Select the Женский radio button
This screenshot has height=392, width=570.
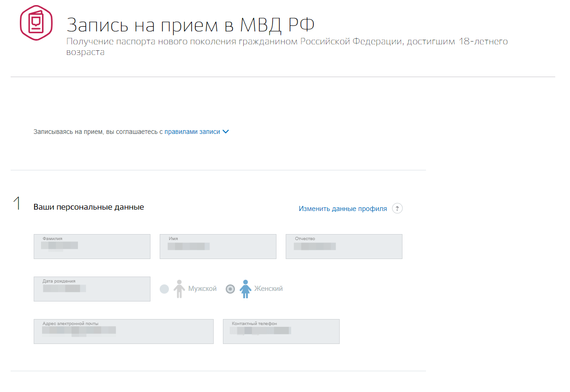pos(230,289)
